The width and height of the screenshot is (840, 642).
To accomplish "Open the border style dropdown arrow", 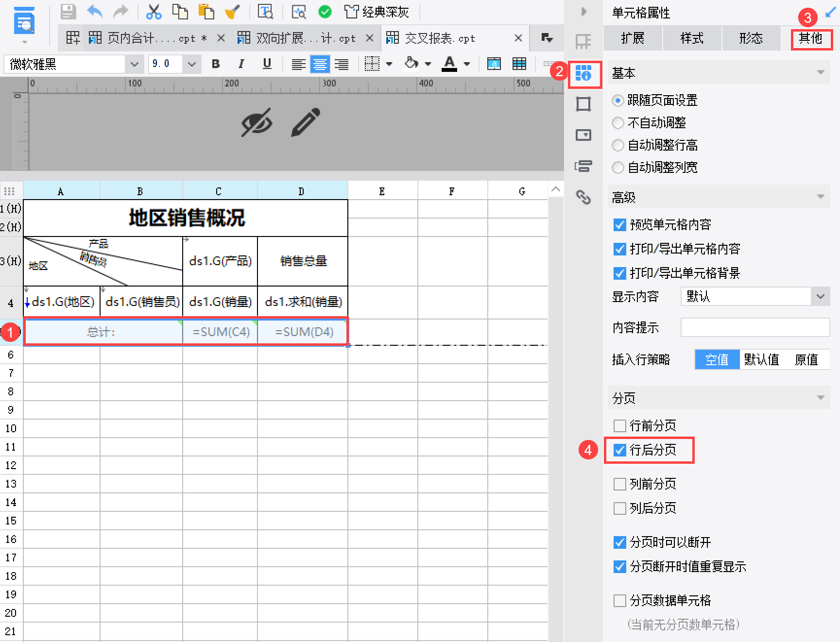I will (389, 64).
